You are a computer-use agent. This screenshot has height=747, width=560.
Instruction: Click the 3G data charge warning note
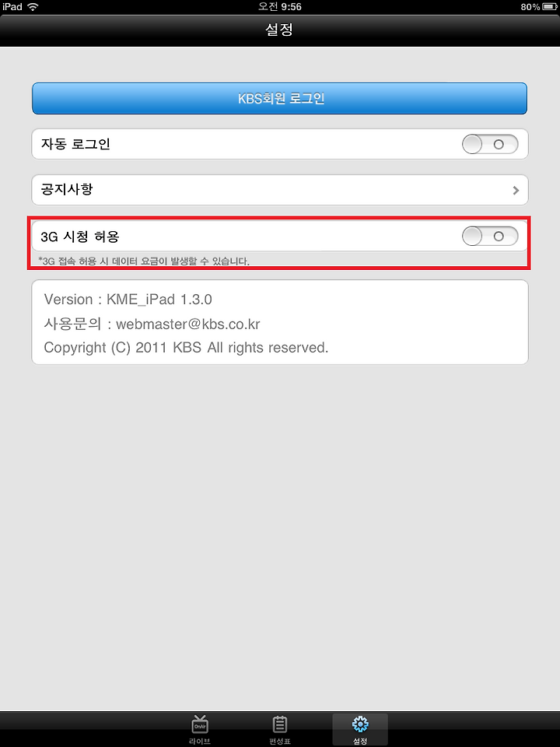click(x=144, y=261)
